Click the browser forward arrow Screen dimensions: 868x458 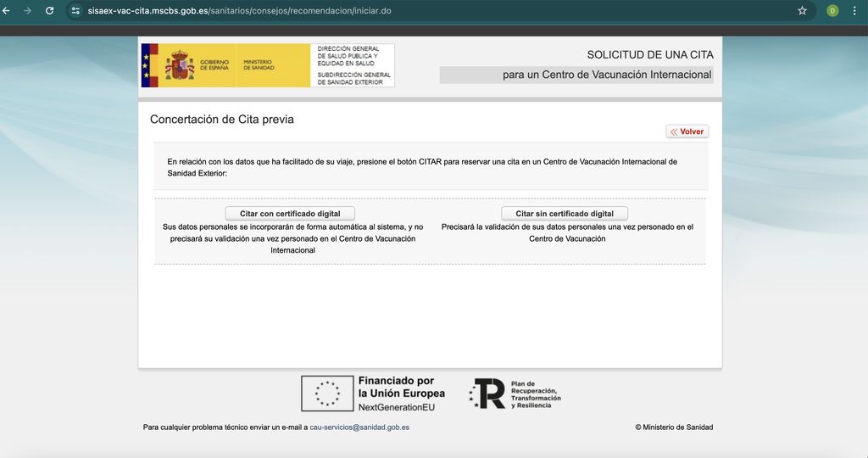pos(27,10)
